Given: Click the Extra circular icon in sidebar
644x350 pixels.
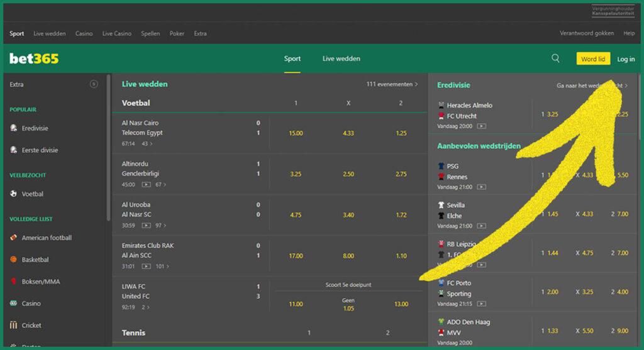Looking at the screenshot, I should pos(94,84).
